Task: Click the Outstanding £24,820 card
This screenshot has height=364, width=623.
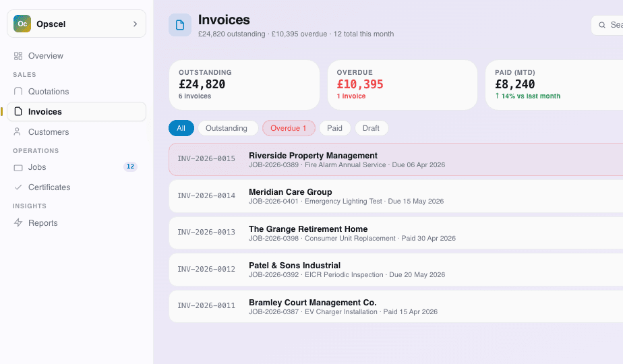Action: click(x=244, y=85)
